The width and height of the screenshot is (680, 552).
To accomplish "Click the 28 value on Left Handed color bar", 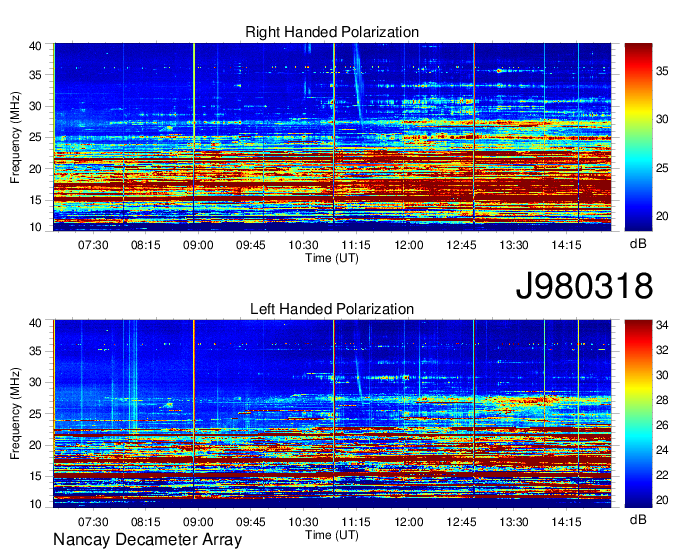I will coord(662,400).
